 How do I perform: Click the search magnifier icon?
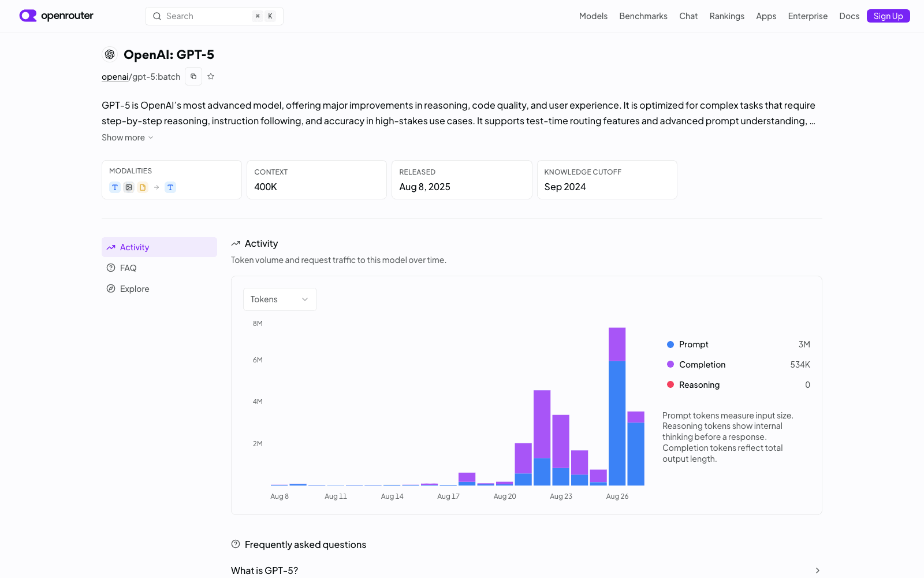[157, 16]
